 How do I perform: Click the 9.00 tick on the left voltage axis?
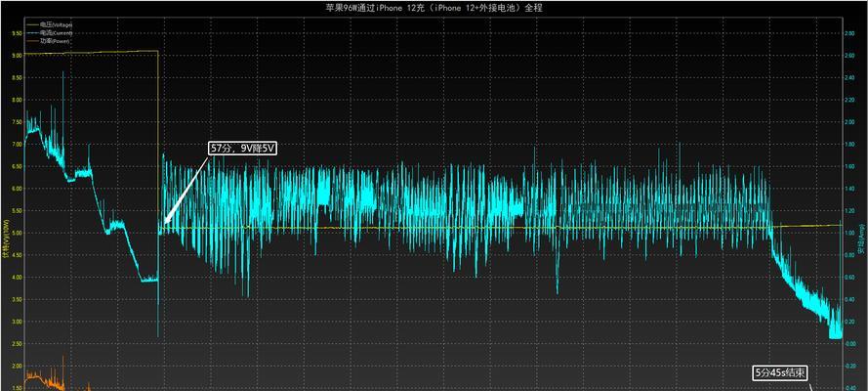(x=17, y=56)
